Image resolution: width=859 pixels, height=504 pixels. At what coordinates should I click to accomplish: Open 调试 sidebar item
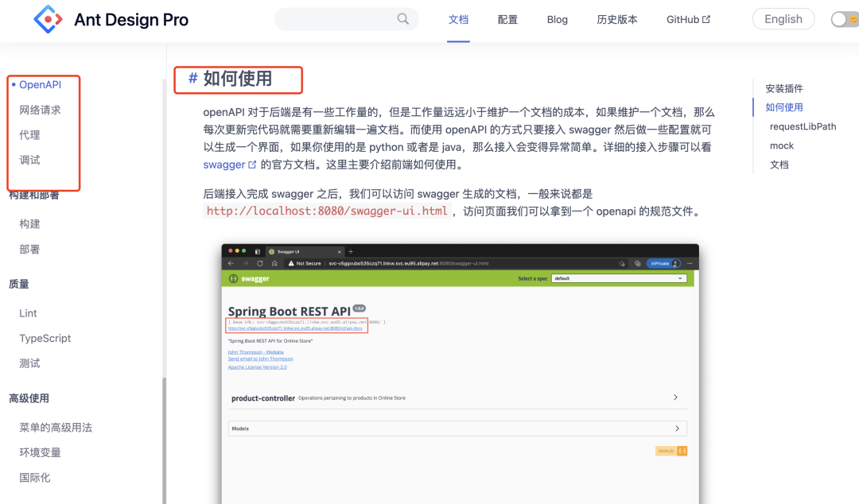(29, 161)
